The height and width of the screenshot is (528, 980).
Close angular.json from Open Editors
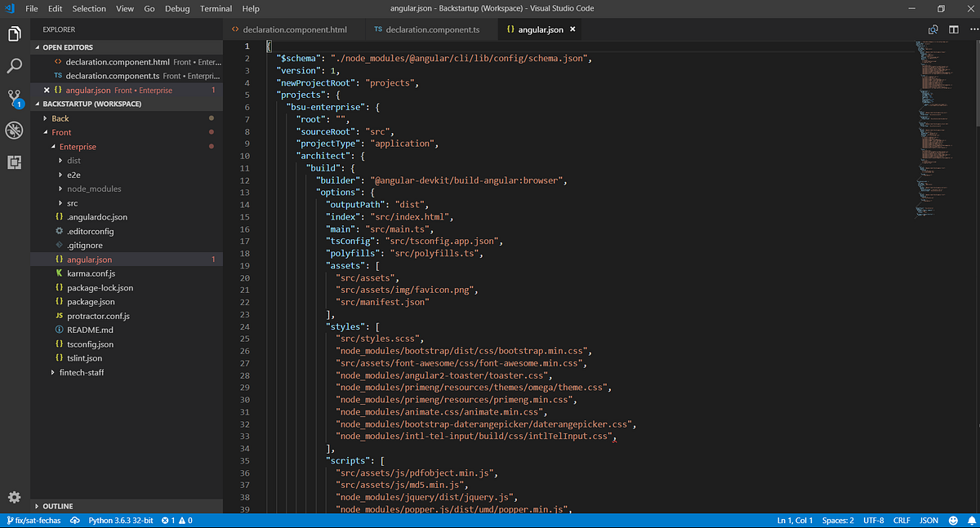point(47,90)
